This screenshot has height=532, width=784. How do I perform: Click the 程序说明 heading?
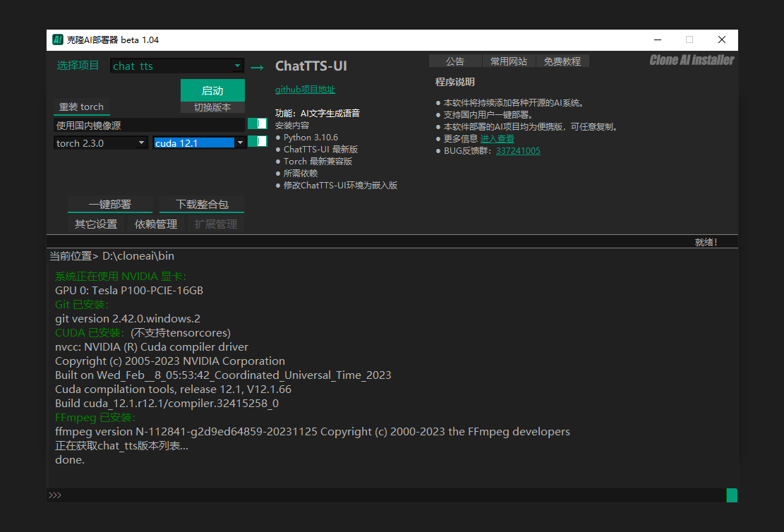point(454,82)
